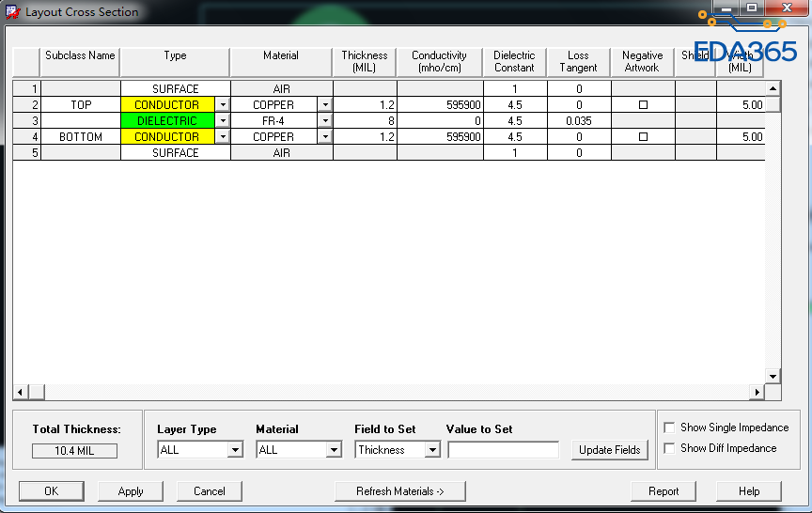
Task: Open Type dropdown for DIELECTRIC row
Action: pyautogui.click(x=223, y=121)
